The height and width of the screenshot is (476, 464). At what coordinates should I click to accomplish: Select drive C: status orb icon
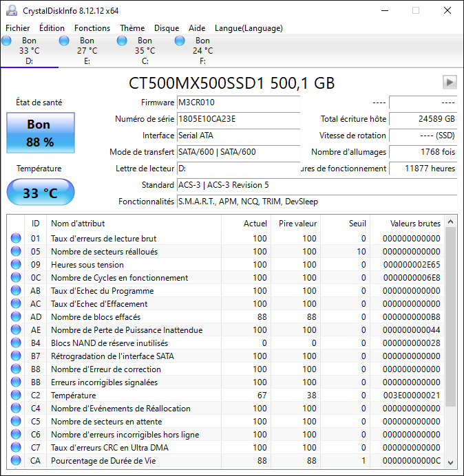tap(123, 41)
